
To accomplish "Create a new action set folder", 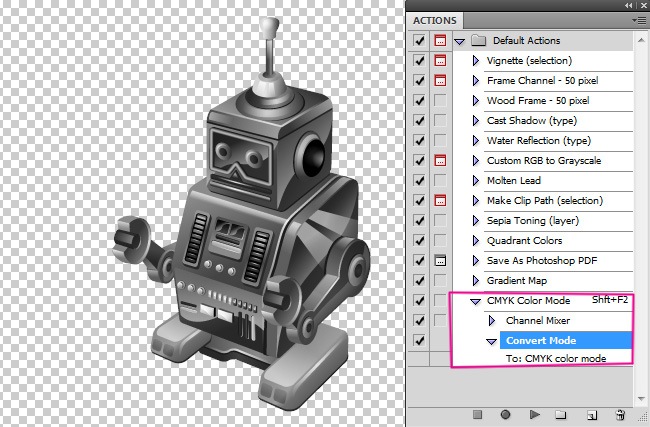I will [x=561, y=413].
